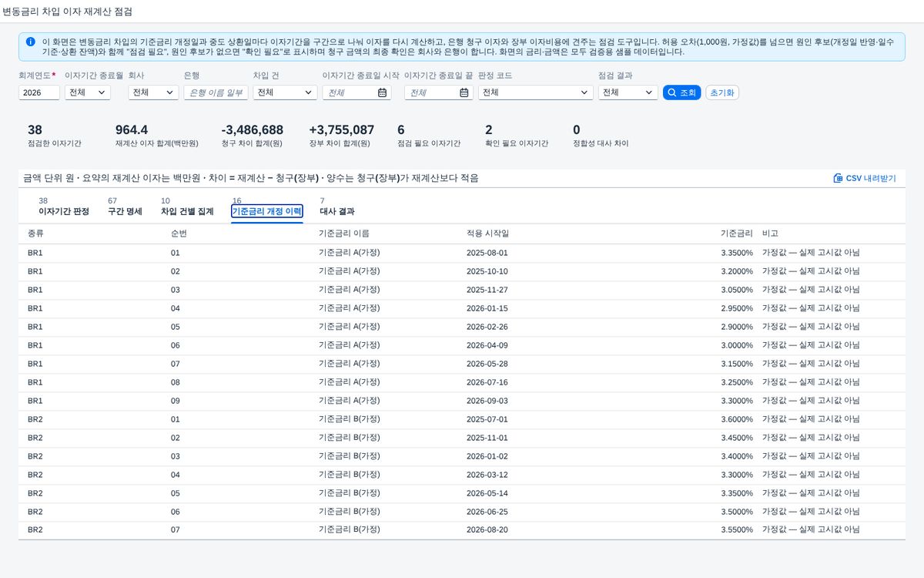Select the date cell 2026-01-15
The width and height of the screenshot is (924, 578).
487,308
